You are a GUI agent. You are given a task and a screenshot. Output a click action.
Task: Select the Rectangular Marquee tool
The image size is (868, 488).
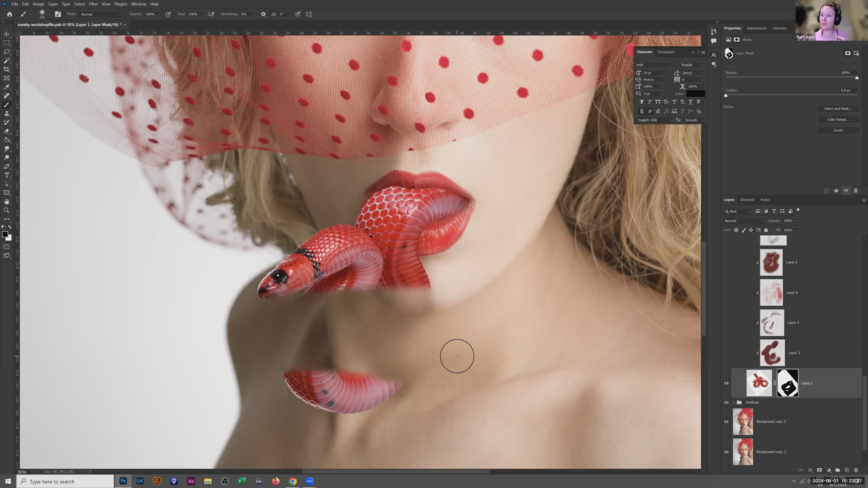pyautogui.click(x=6, y=43)
